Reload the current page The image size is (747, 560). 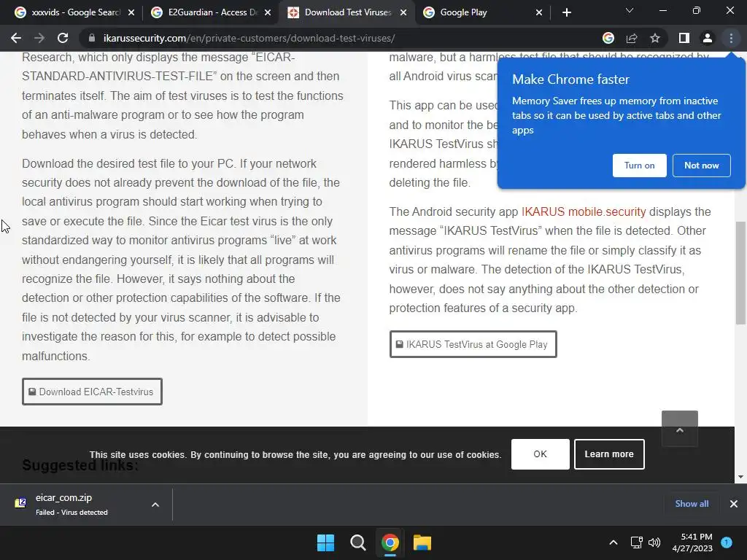pos(63,38)
